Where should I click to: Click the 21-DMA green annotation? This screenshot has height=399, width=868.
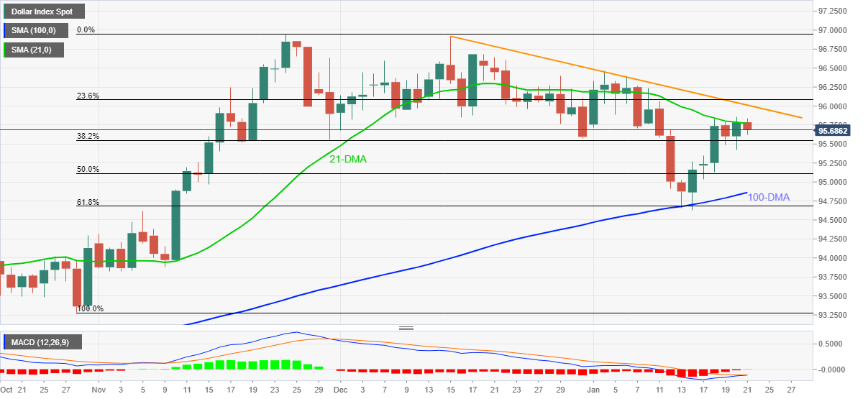pyautogui.click(x=349, y=159)
